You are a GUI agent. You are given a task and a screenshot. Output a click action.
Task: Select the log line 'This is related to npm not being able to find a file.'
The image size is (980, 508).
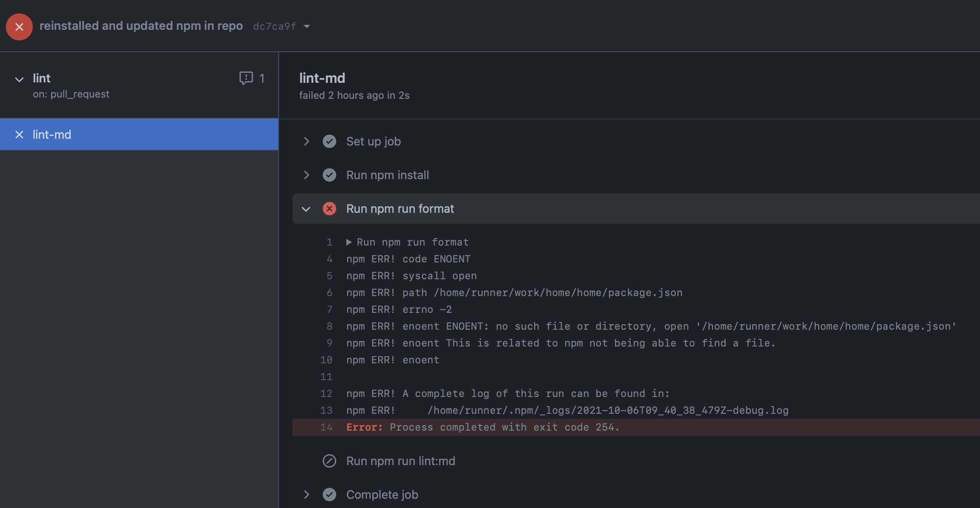[561, 343]
